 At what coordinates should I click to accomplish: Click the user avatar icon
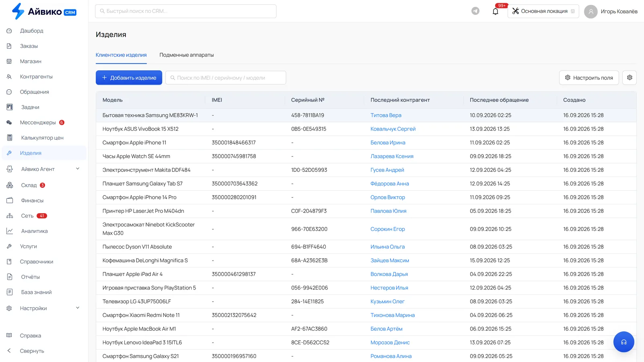590,11
